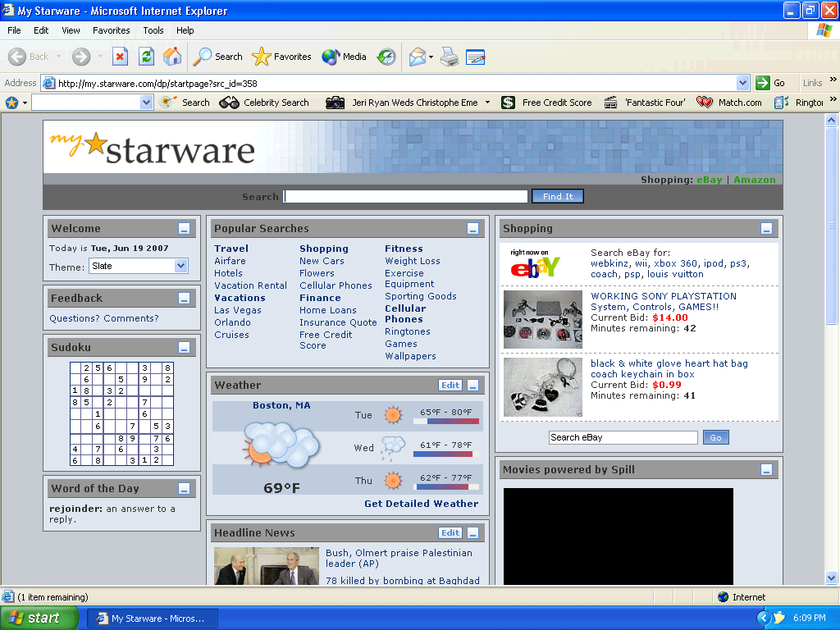Click the Refresh page icon
Image resolution: width=840 pixels, height=630 pixels.
[146, 57]
